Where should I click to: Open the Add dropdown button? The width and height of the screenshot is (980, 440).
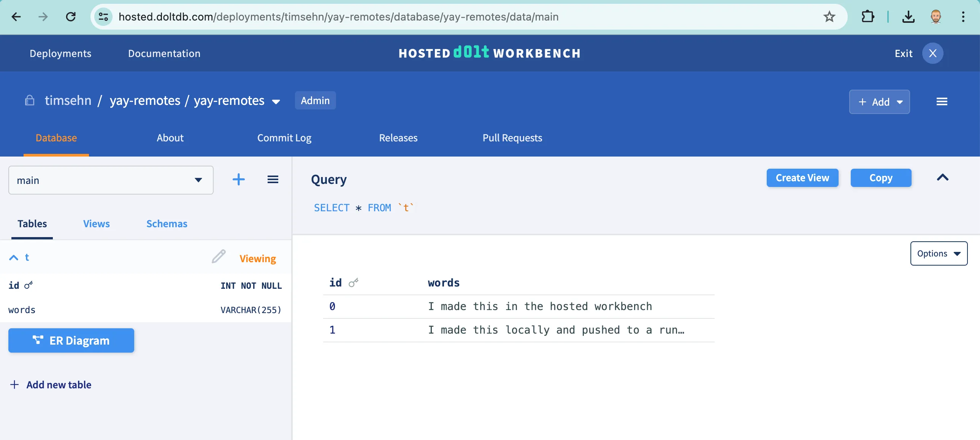[879, 102]
